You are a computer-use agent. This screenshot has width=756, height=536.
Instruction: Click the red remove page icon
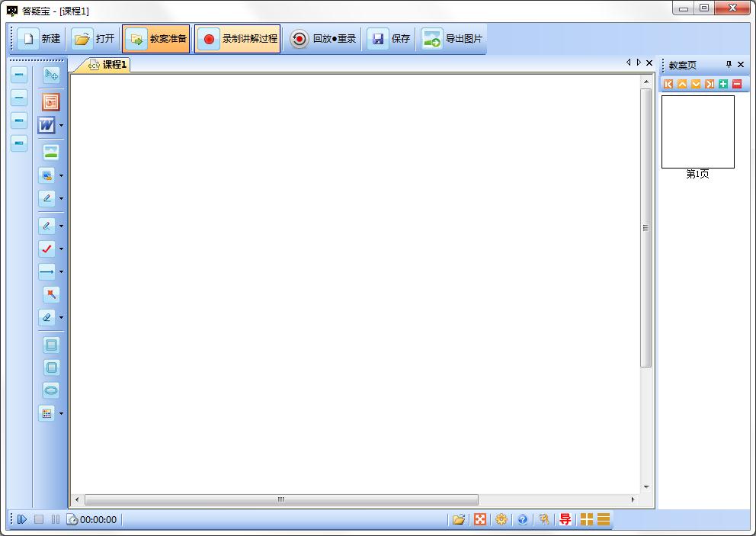click(x=737, y=84)
